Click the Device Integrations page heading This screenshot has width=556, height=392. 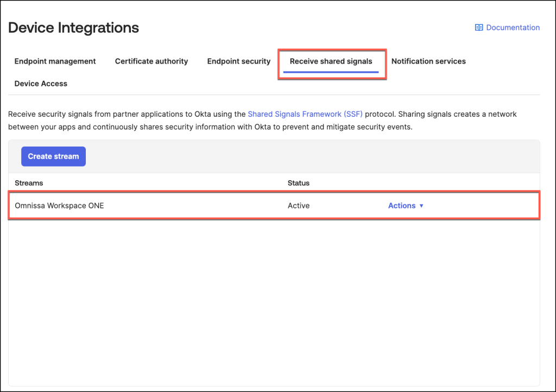[73, 28]
